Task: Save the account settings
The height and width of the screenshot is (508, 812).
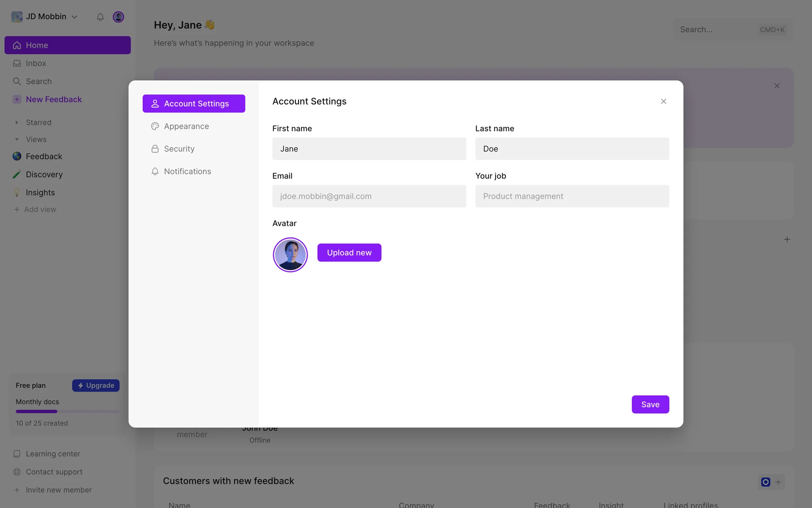Action: click(x=650, y=405)
